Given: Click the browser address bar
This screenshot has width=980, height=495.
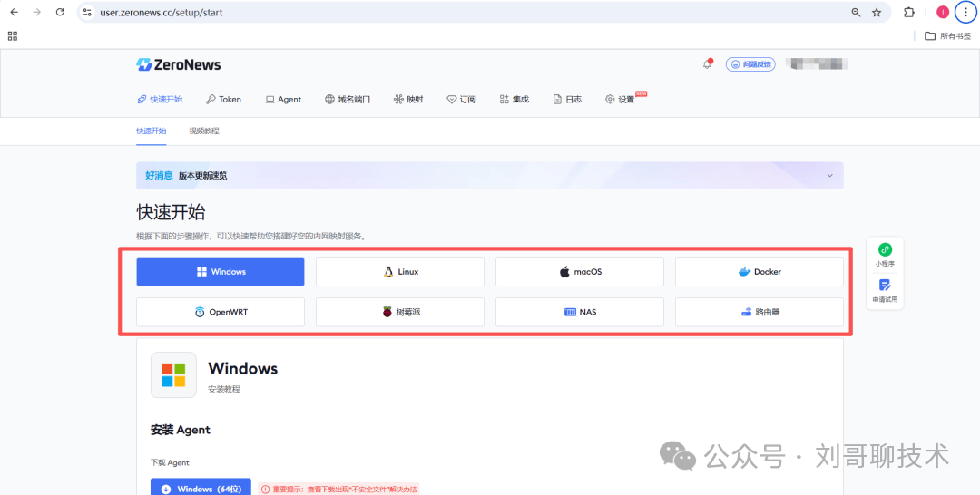Looking at the screenshot, I should point(454,13).
